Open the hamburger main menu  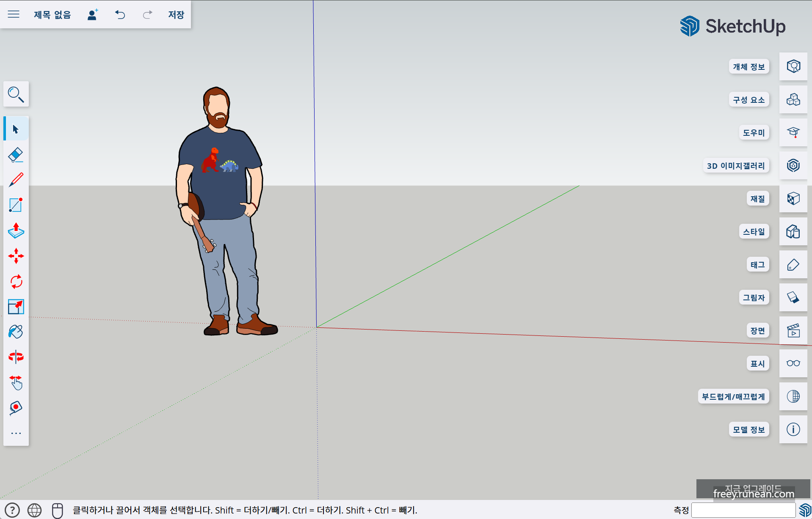click(14, 14)
